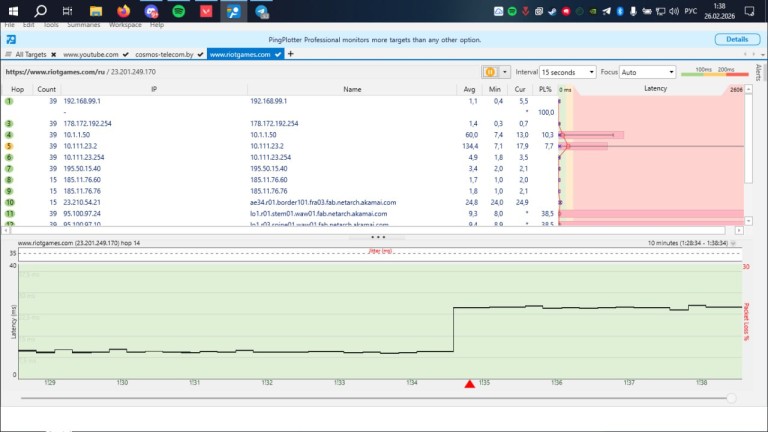Switch to the cosmos-telecom.by tab
Screen dimensions: 768x432
click(x=165, y=54)
